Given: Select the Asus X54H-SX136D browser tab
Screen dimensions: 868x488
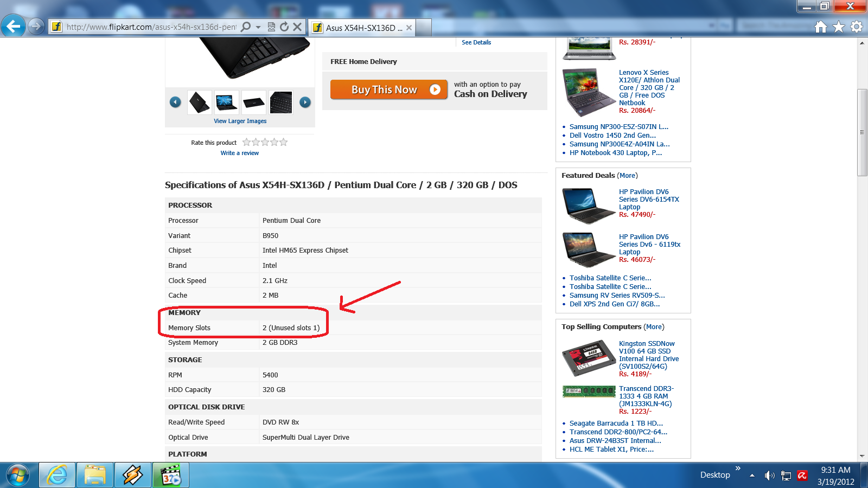Looking at the screenshot, I should [362, 28].
